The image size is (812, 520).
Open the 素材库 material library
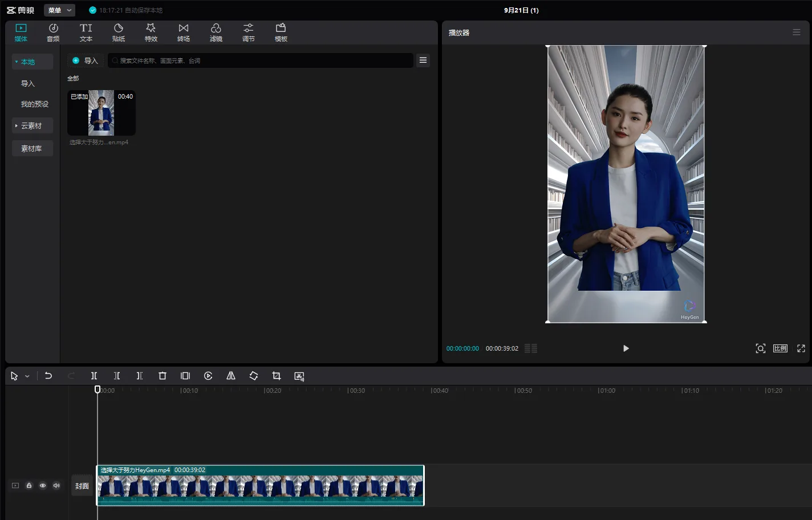pyautogui.click(x=33, y=148)
